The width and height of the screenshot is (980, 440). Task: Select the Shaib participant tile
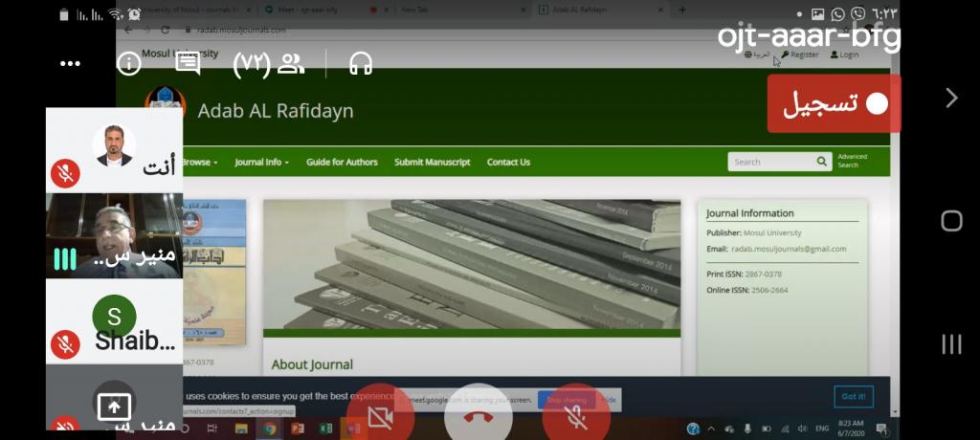point(114,321)
